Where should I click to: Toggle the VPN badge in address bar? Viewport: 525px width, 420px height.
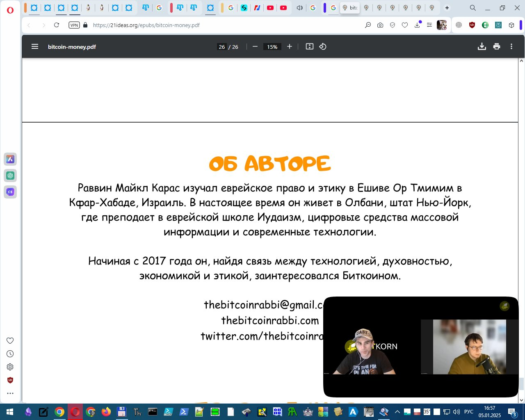pyautogui.click(x=74, y=25)
